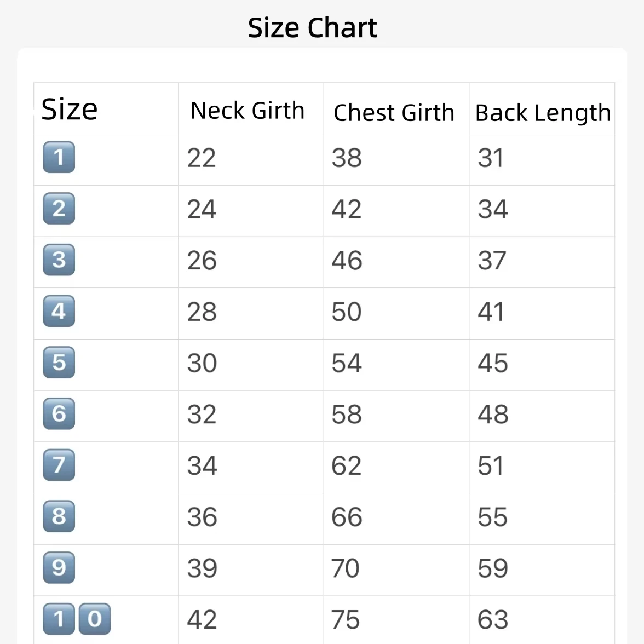Select neck girth value 39
This screenshot has width=644, height=644.
pos(202,568)
